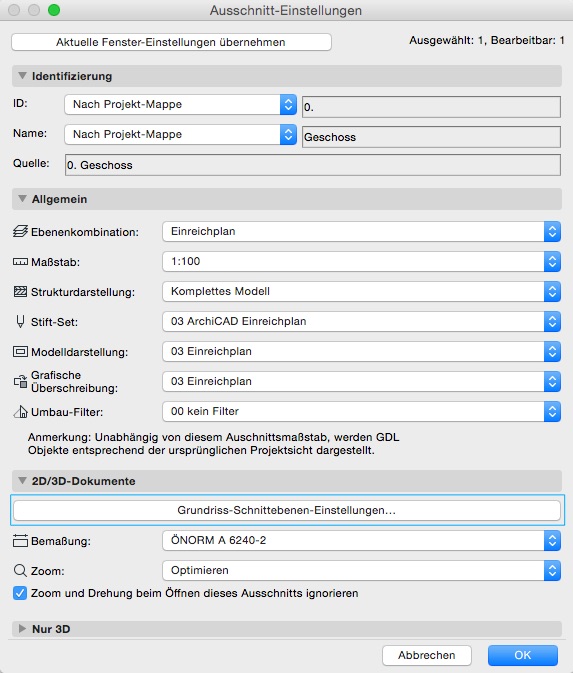
Task: Click the Zoom magnifier icon
Action: pos(20,570)
